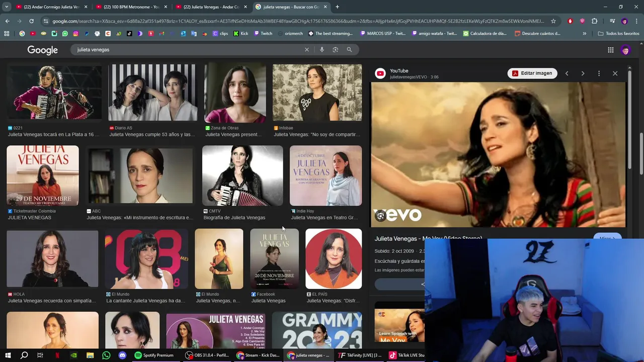Viewport: 644px width, 362px height.
Task: Open WhatsApp from the taskbar
Action: [x=106, y=355]
